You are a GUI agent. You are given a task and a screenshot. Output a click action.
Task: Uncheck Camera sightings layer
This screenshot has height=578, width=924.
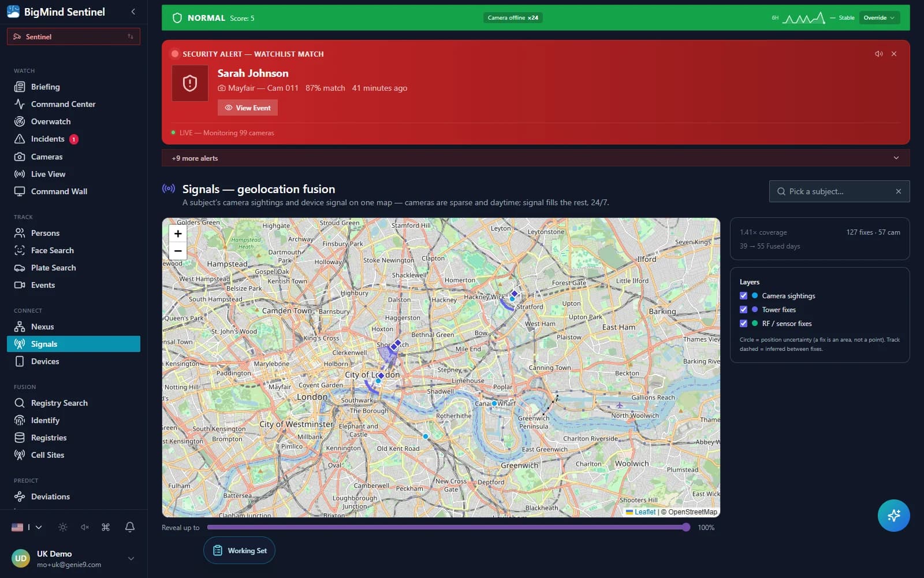coord(743,295)
